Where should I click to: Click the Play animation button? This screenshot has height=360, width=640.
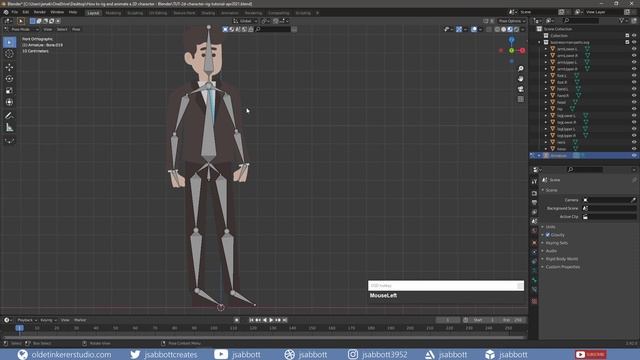pos(271,320)
